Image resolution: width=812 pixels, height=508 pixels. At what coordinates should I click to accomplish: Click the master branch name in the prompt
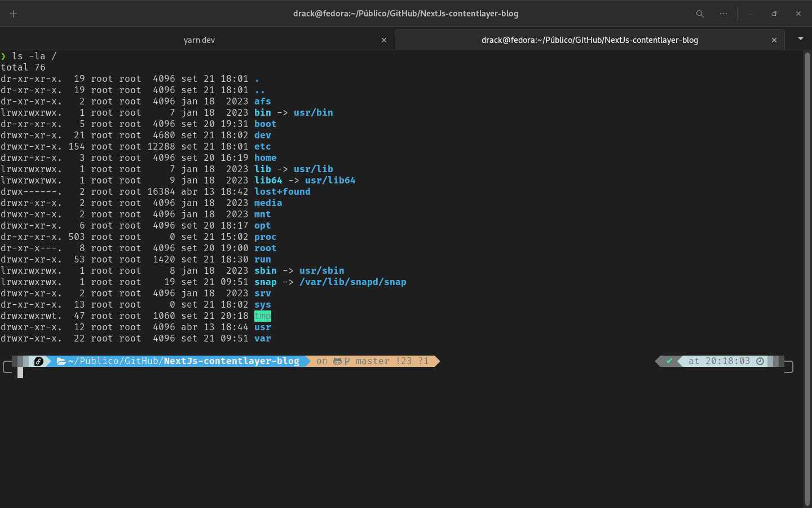click(x=372, y=361)
